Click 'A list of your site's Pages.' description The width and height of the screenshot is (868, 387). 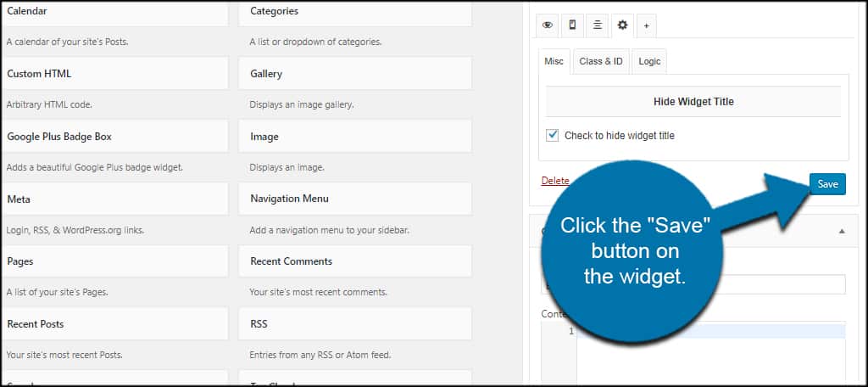point(57,292)
